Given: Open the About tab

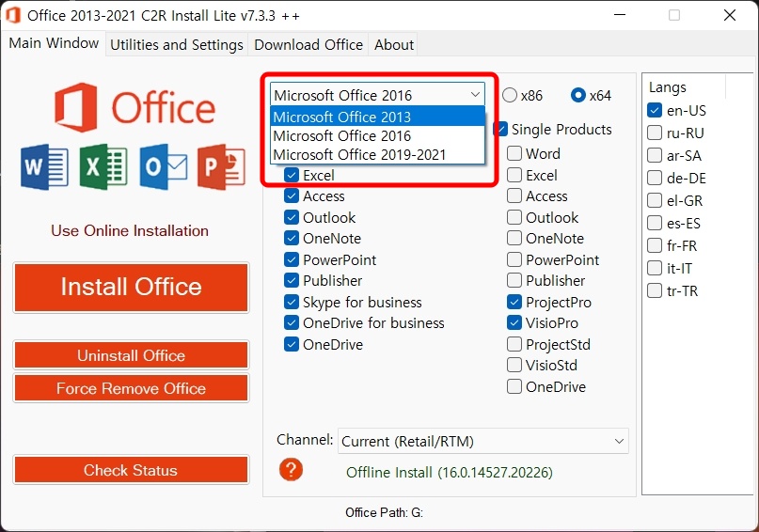Looking at the screenshot, I should (393, 44).
